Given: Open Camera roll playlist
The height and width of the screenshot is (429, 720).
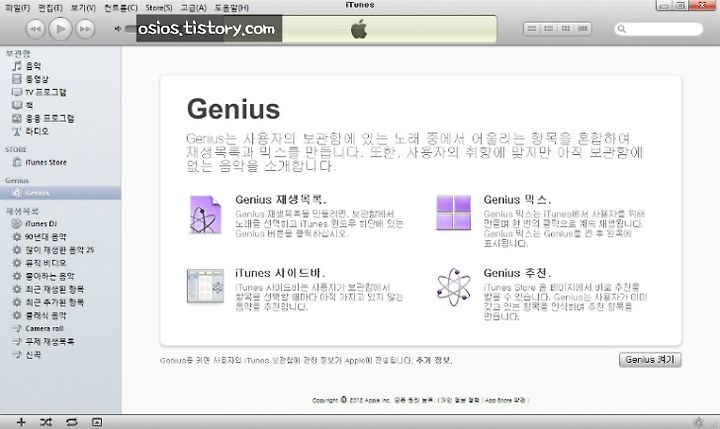Looking at the screenshot, I should coord(61,328).
